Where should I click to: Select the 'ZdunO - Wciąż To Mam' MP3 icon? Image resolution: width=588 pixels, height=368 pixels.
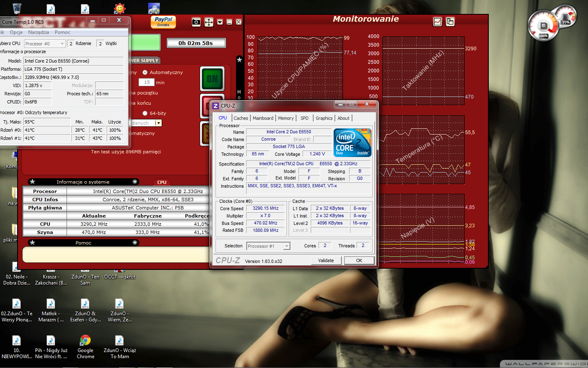[x=120, y=347]
